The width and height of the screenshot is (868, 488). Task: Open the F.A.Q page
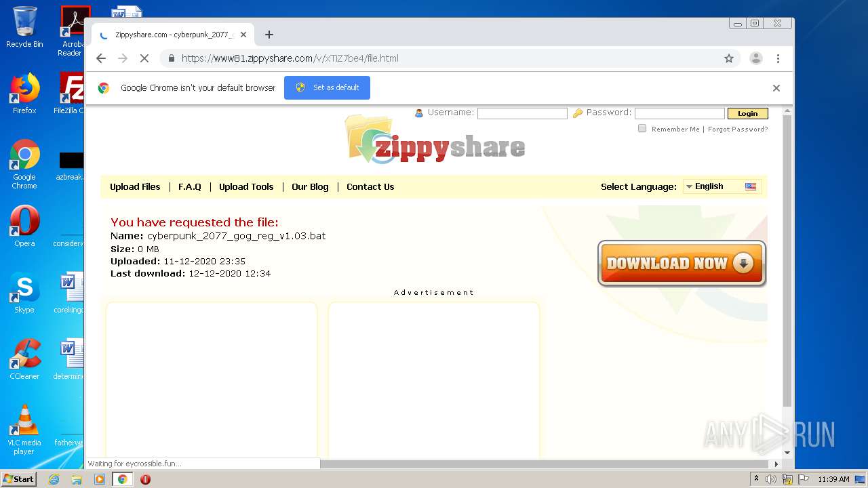coord(190,187)
